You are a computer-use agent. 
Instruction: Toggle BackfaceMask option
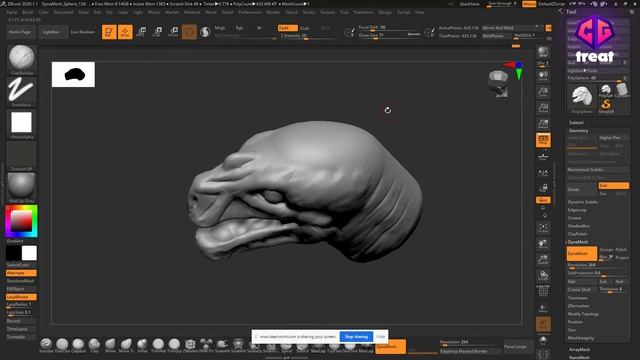point(21,281)
